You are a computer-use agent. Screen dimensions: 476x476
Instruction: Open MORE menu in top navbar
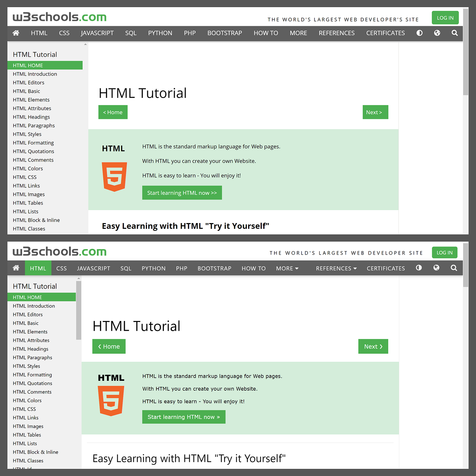tap(299, 33)
